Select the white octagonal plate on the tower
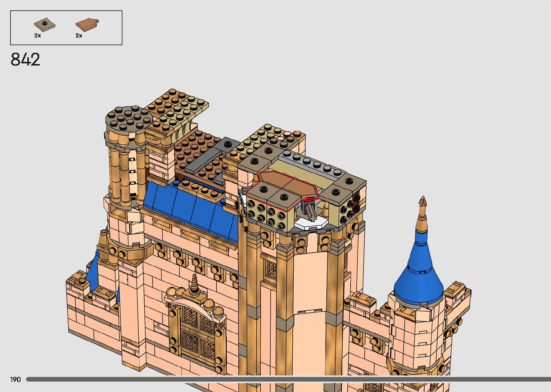The image size is (551, 392). pos(311,223)
